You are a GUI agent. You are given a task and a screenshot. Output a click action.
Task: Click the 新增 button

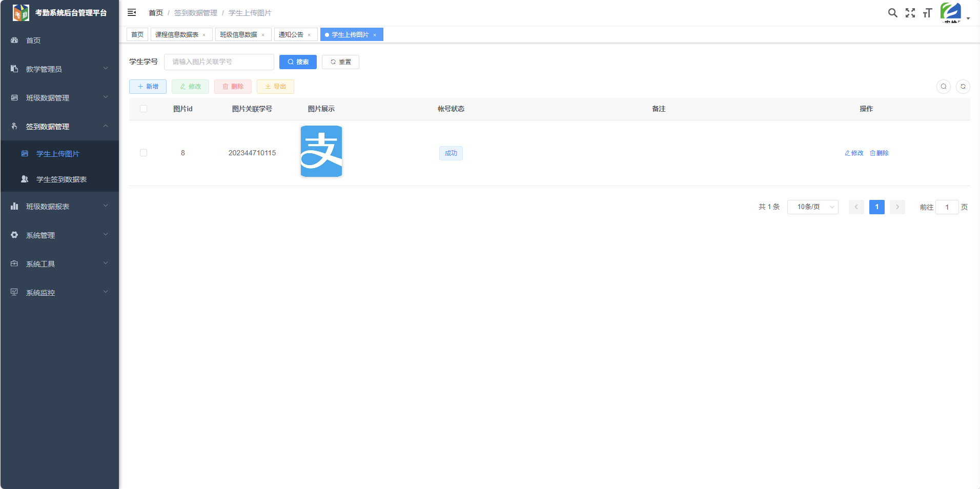(x=148, y=87)
